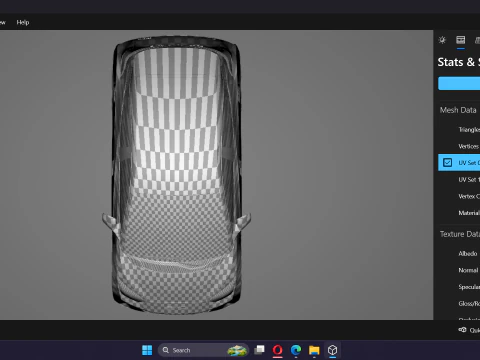Screen dimensions: 480x360
Task: Select the Albedo texture row
Action: (459, 254)
